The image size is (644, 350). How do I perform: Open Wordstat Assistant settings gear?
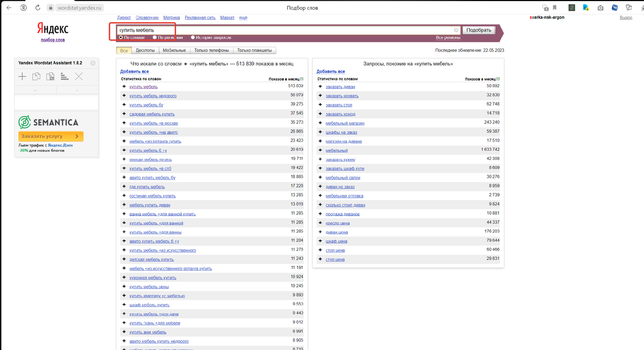pyautogui.click(x=93, y=63)
